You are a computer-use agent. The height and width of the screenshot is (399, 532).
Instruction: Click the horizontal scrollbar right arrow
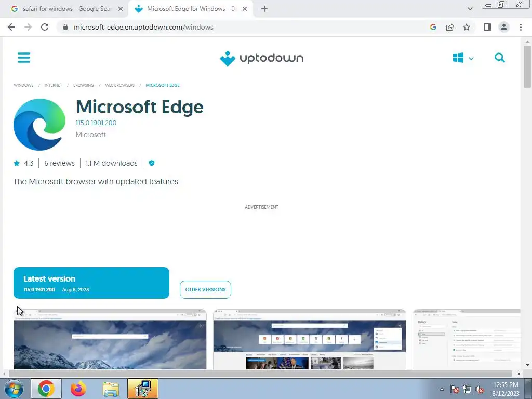[x=518, y=374]
